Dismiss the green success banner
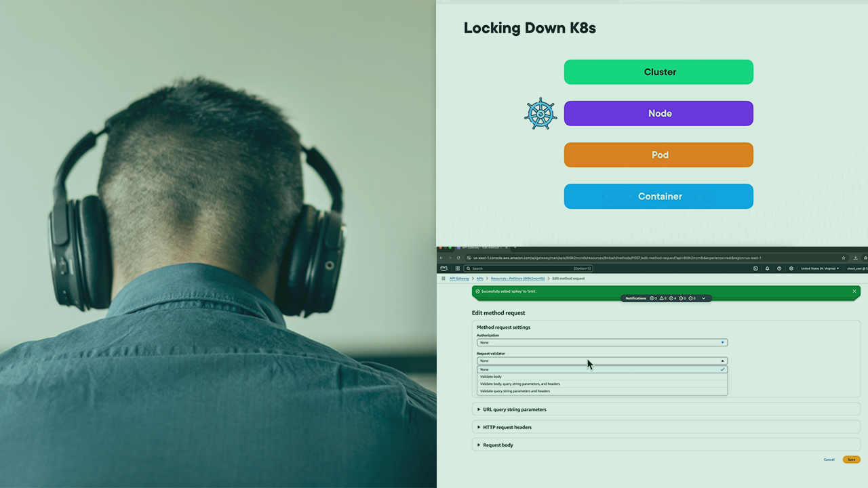The width and height of the screenshot is (868, 488). 854,291
